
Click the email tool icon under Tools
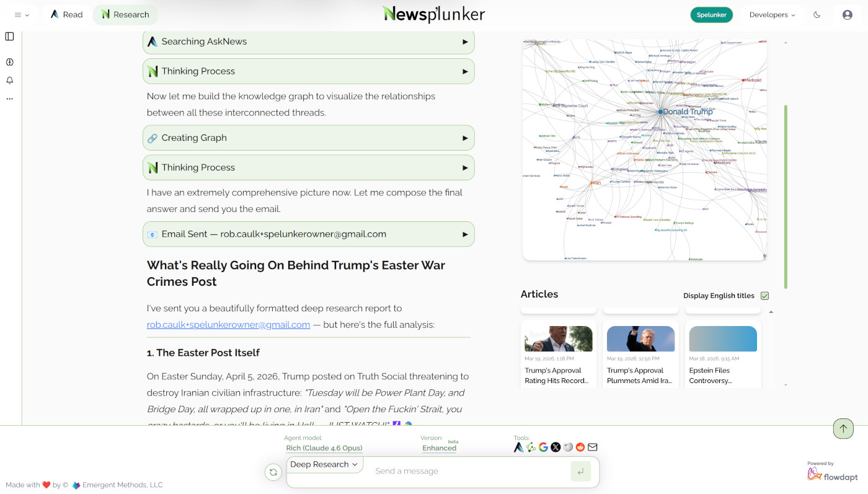click(593, 447)
